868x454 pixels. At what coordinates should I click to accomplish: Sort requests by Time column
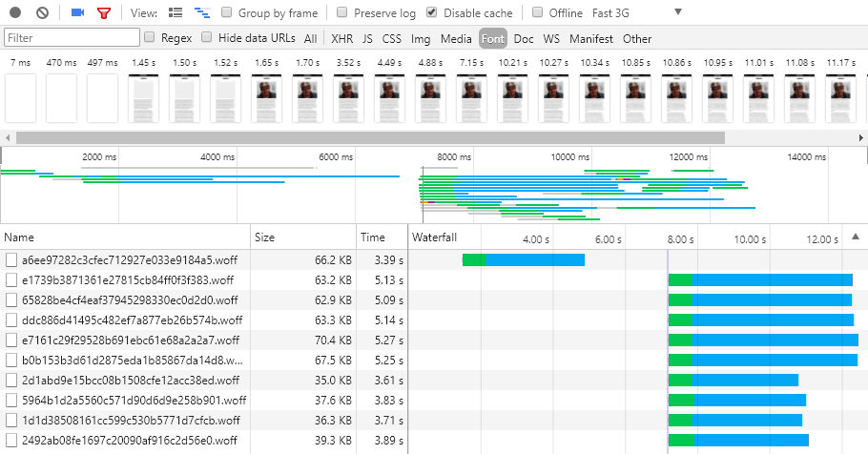[382, 237]
